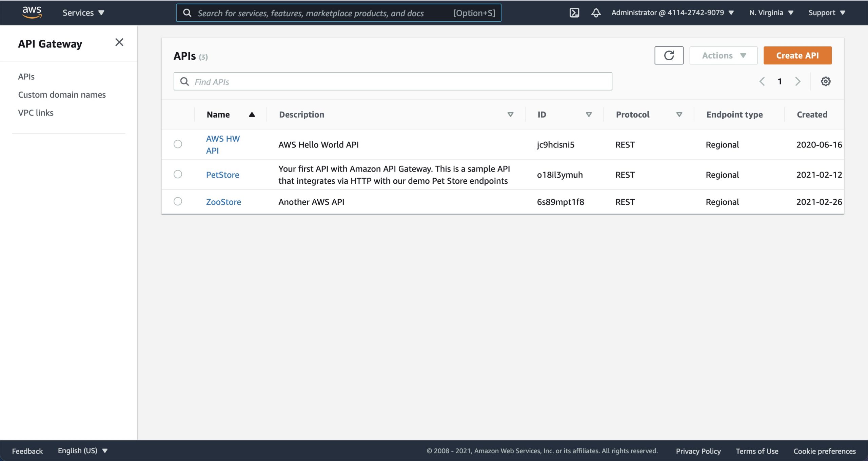Click the created date 2021-02-26
Screen dimensions: 868x461
[x=819, y=202]
